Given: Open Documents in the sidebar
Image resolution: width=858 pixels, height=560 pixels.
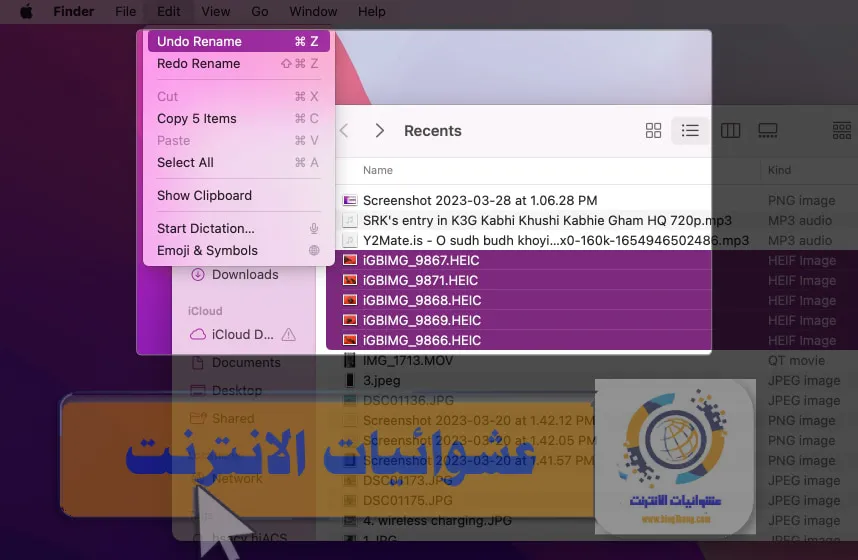Looking at the screenshot, I should 236,362.
